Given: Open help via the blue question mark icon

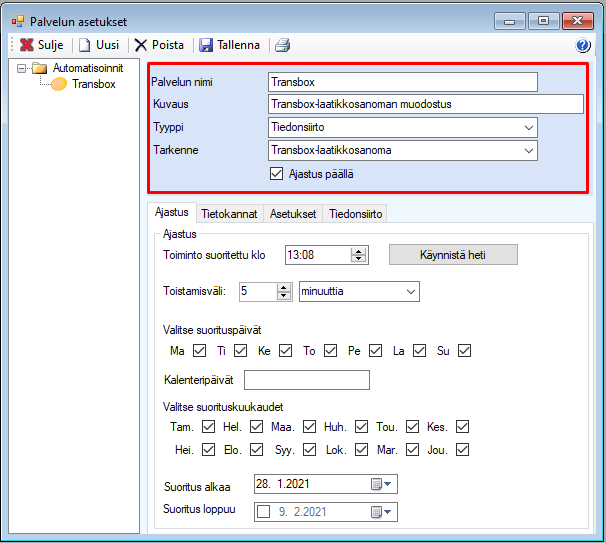Looking at the screenshot, I should (583, 45).
